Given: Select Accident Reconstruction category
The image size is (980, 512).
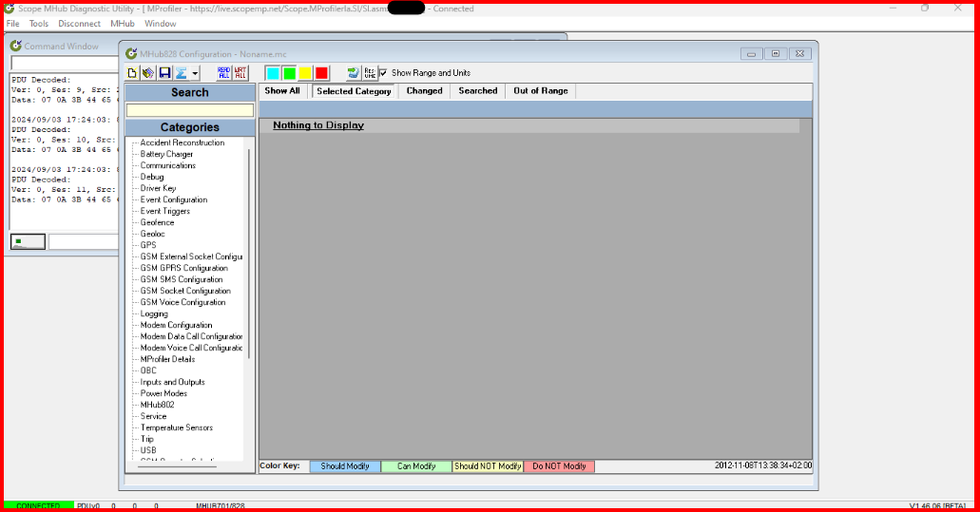Looking at the screenshot, I should coord(183,143).
